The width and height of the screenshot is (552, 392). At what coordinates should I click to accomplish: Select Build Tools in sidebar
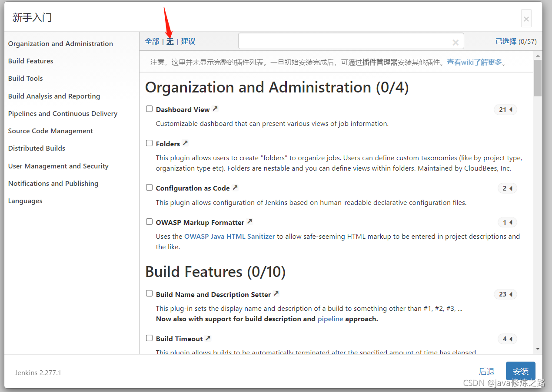click(26, 78)
